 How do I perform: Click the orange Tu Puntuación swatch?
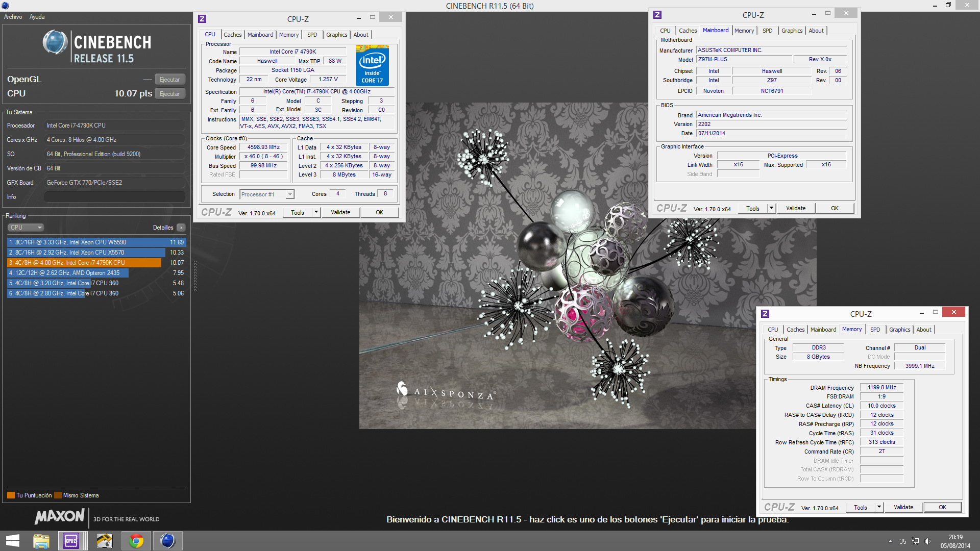click(x=11, y=495)
